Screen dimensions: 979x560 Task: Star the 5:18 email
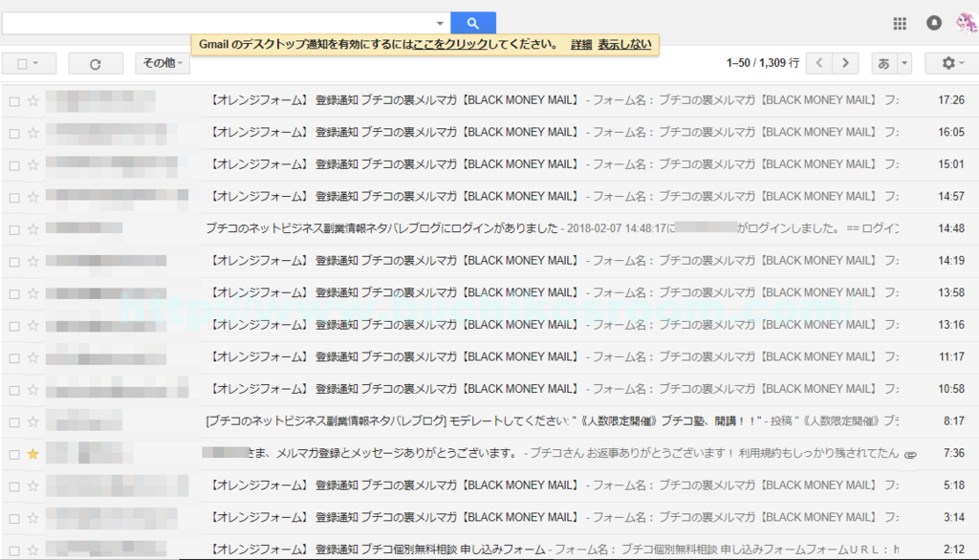tap(33, 485)
